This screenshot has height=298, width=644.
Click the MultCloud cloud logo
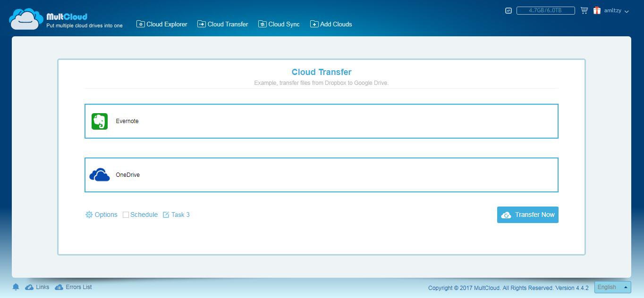(x=26, y=19)
